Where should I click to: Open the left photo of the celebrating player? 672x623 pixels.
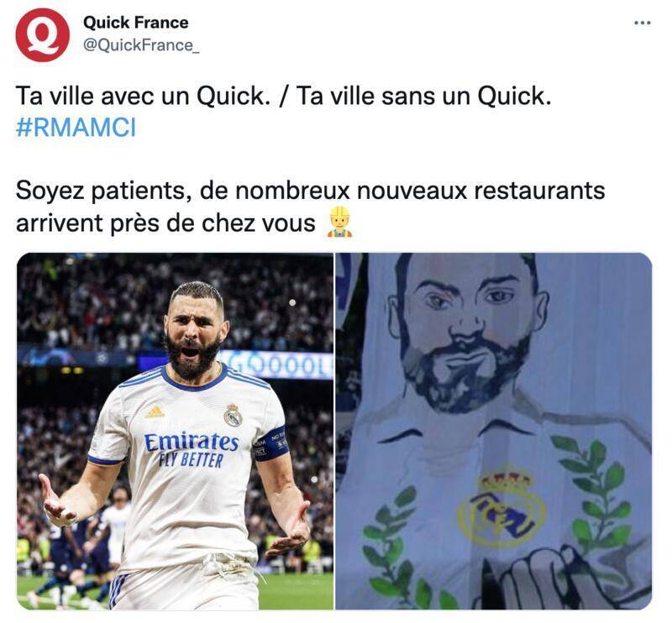[175, 431]
